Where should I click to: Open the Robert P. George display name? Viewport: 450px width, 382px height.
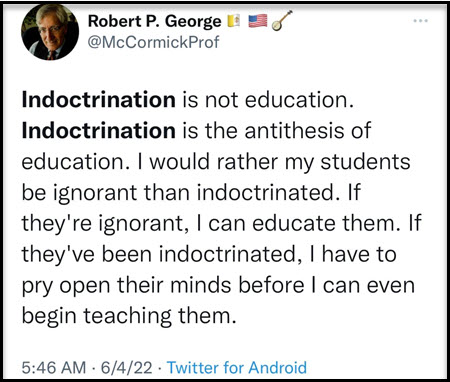click(x=154, y=21)
